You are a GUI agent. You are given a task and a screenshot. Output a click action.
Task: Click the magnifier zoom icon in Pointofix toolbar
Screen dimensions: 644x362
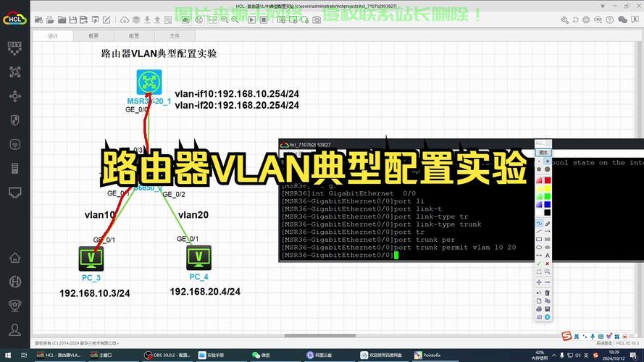pos(547,271)
